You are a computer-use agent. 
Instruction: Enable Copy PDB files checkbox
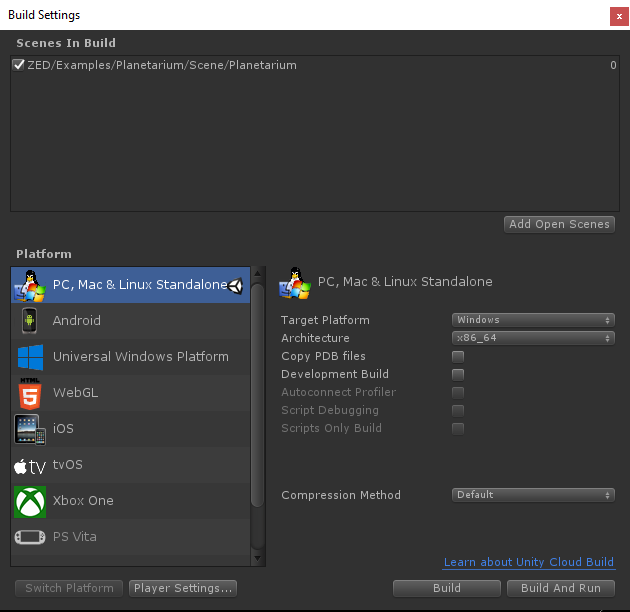point(458,356)
